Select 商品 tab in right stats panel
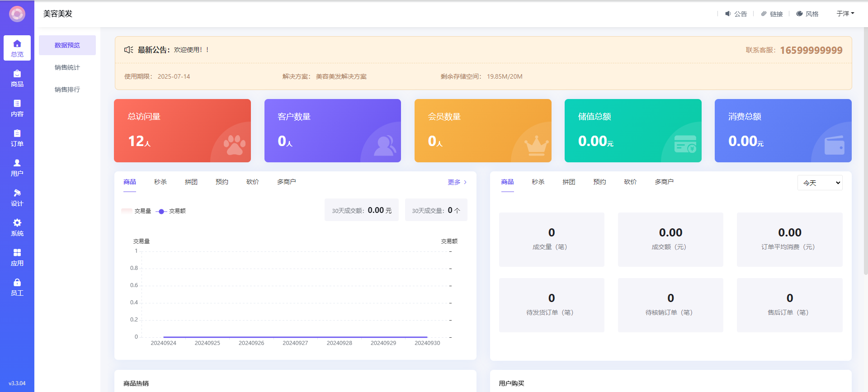The height and width of the screenshot is (392, 868). click(x=507, y=182)
